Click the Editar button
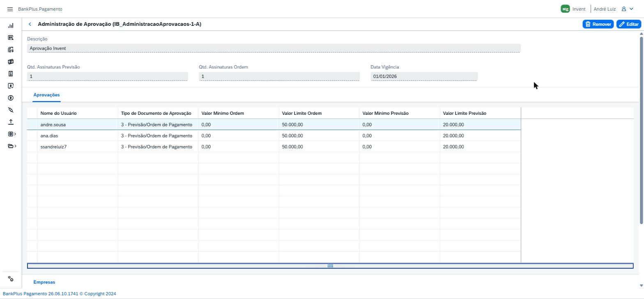 (x=628, y=24)
